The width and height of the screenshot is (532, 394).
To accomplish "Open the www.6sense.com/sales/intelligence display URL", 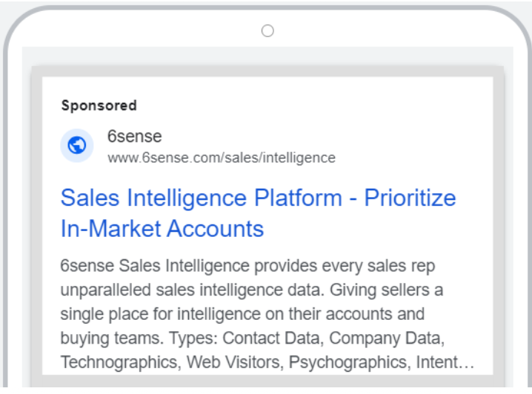I will tap(222, 158).
